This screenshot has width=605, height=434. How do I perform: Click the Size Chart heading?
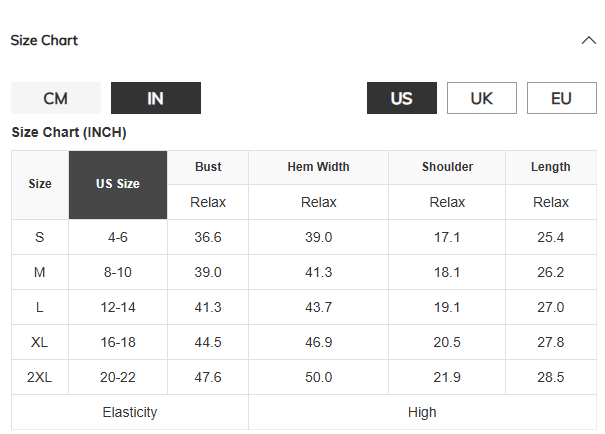(44, 41)
